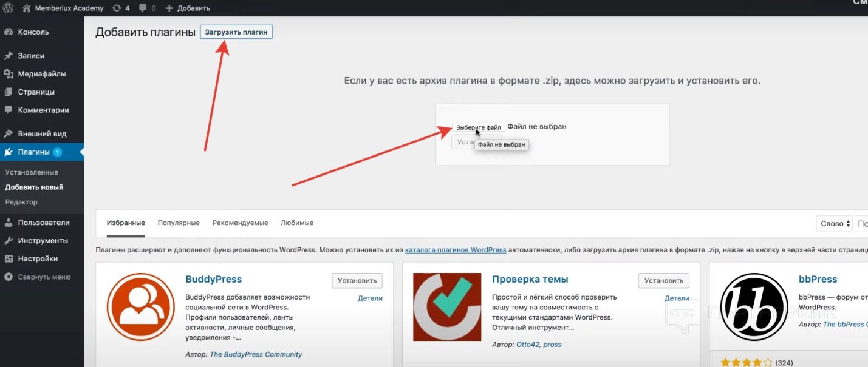
Task: Open Детали link for Проверка темы
Action: 677,298
